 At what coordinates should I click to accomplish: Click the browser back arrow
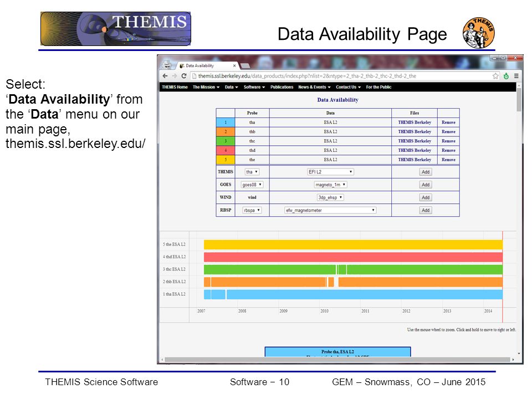coord(165,76)
